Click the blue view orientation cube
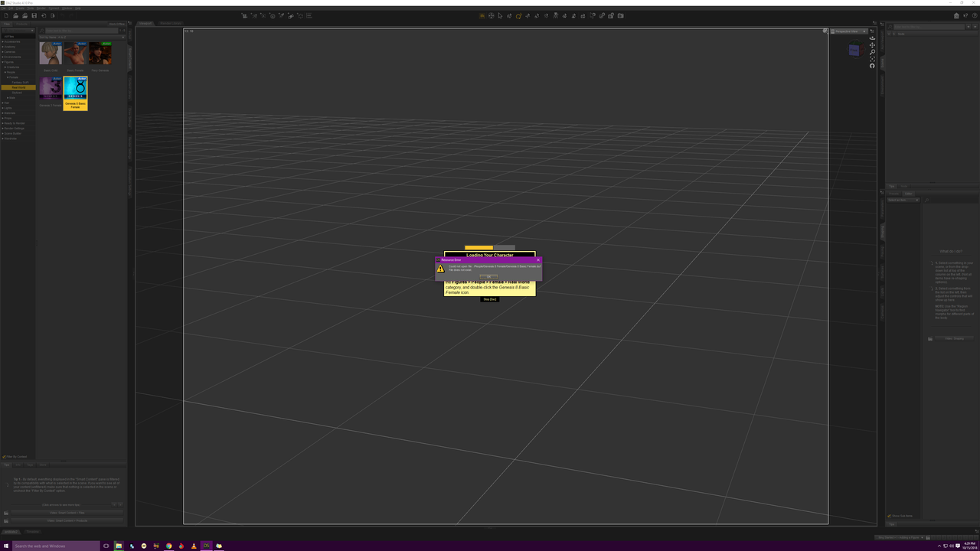The width and height of the screenshot is (980, 551). 854,51
